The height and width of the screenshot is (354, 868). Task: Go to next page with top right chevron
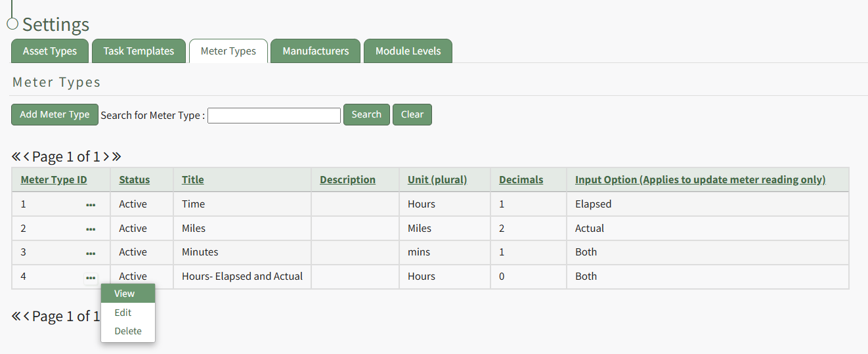pyautogui.click(x=106, y=157)
